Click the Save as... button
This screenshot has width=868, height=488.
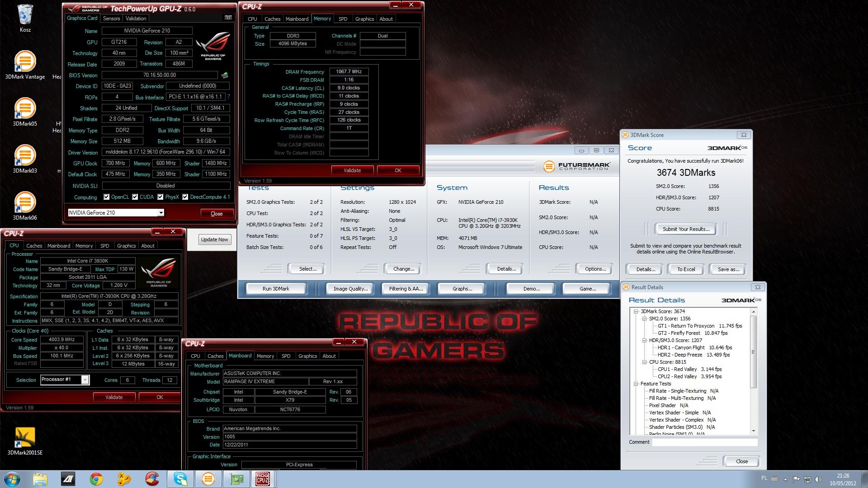728,269
